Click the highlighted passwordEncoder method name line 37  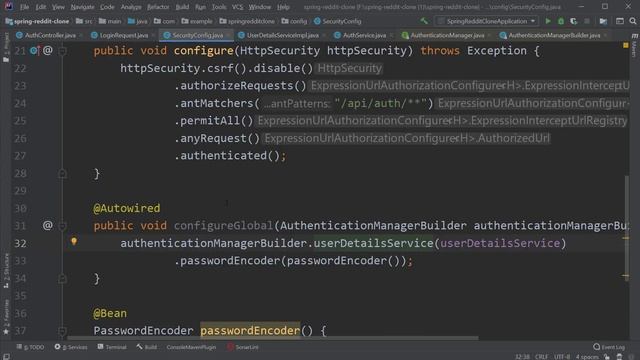tap(250, 331)
